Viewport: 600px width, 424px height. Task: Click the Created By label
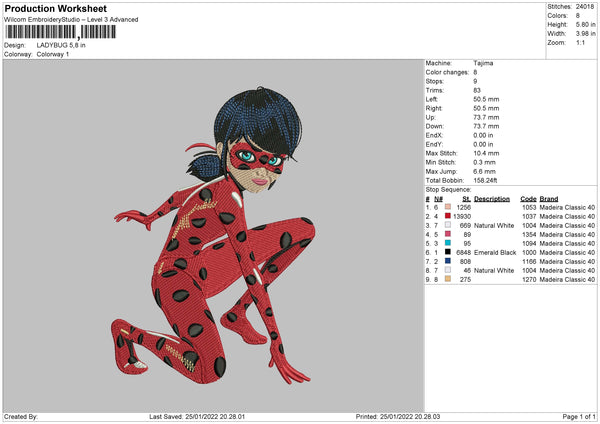21,416
